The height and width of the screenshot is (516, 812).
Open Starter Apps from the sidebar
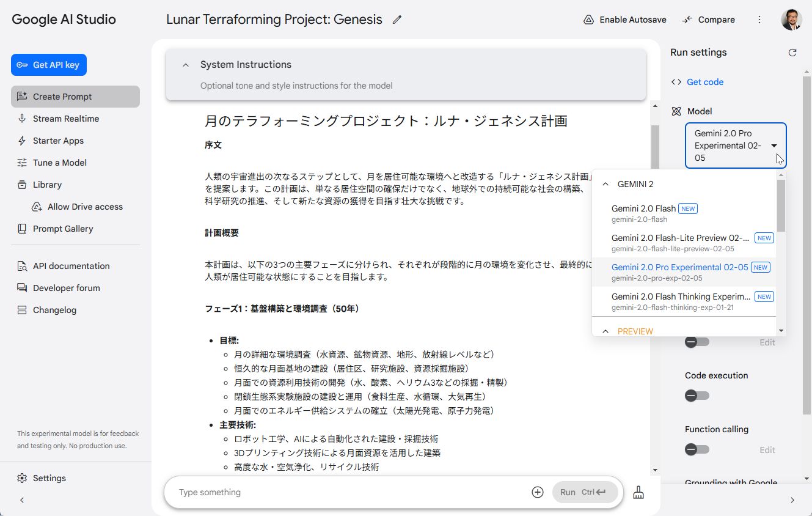click(x=75, y=141)
